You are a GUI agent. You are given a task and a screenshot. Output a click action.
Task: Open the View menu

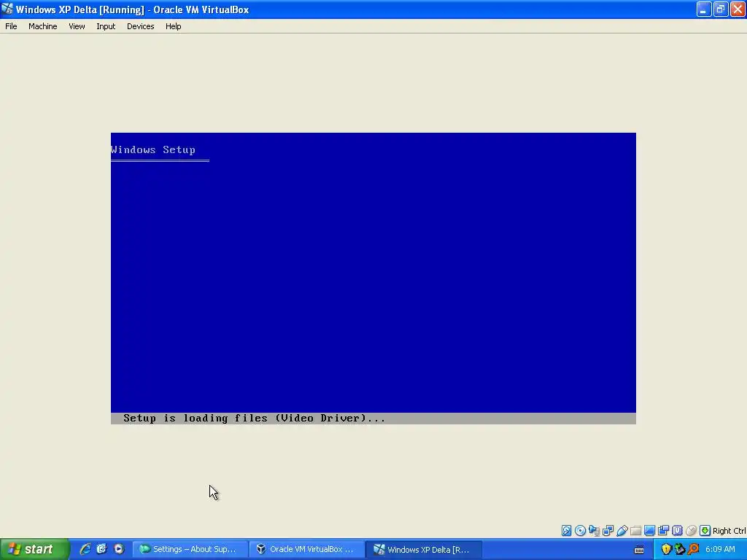point(77,26)
